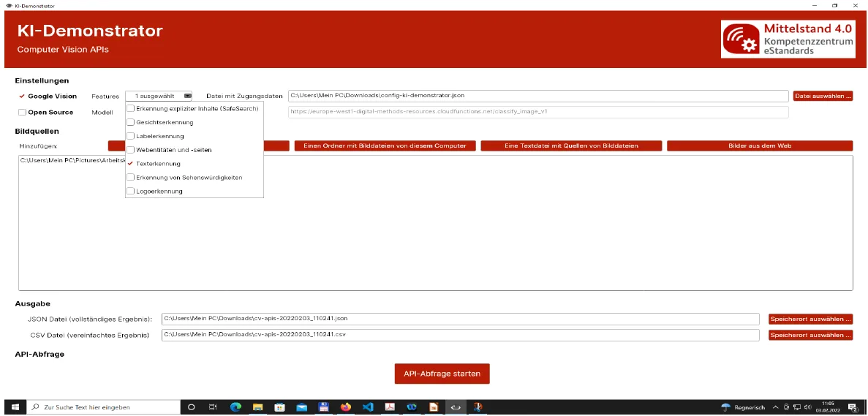Choose save location for JSON file
Image resolution: width=868 pixels, height=416 pixels.
point(810,319)
